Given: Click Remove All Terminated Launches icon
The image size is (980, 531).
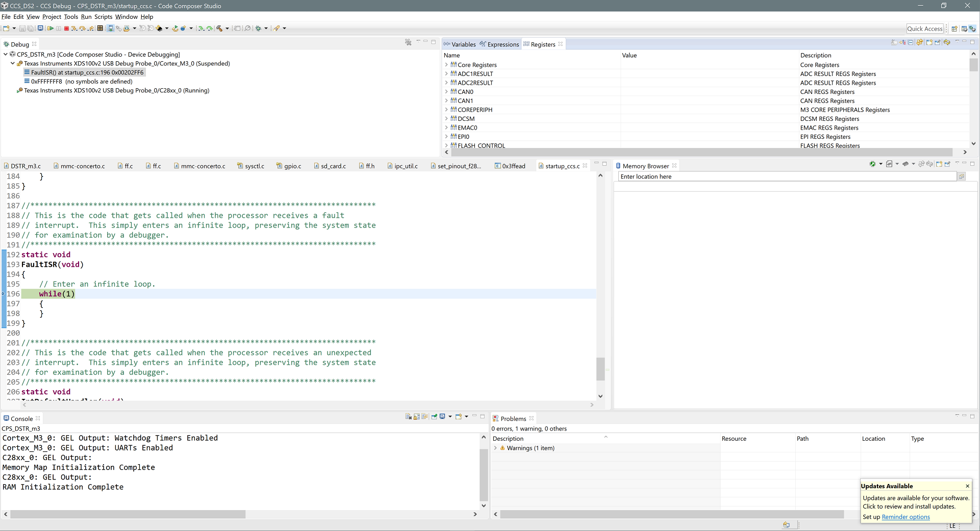Looking at the screenshot, I should 408,42.
